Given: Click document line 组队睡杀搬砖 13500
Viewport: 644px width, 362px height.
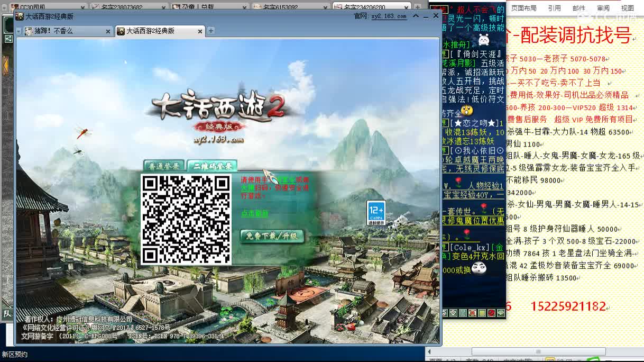Looking at the screenshot, I should [x=541, y=277].
